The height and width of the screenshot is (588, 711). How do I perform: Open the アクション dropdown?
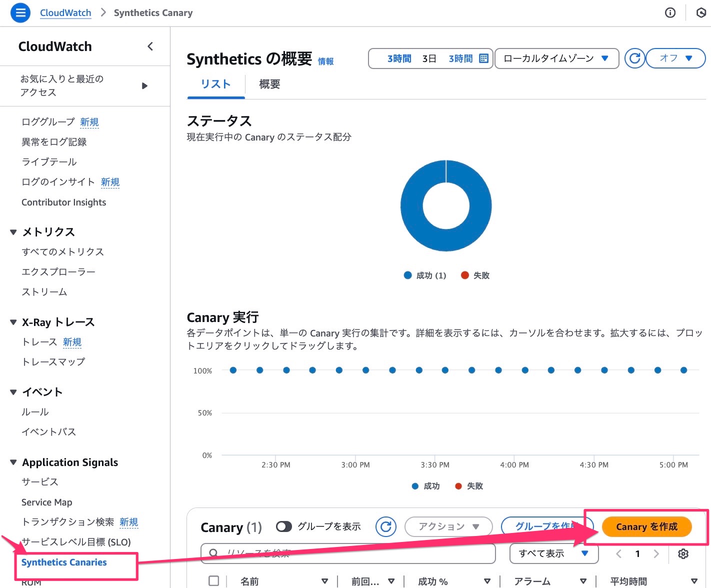(448, 526)
